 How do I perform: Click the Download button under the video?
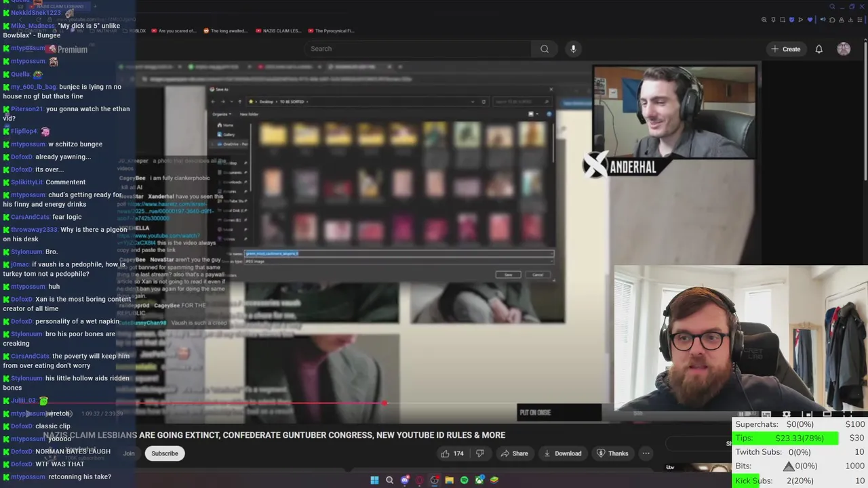pyautogui.click(x=563, y=453)
